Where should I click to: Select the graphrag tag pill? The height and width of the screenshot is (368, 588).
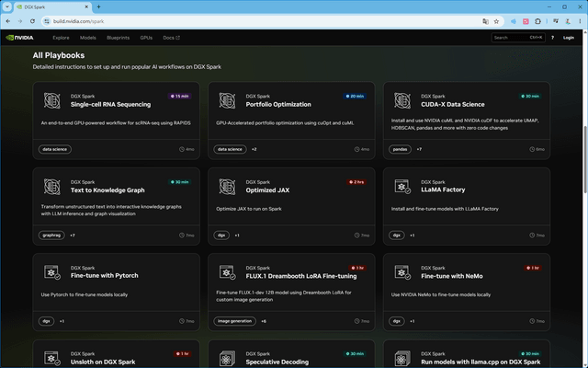(x=51, y=236)
